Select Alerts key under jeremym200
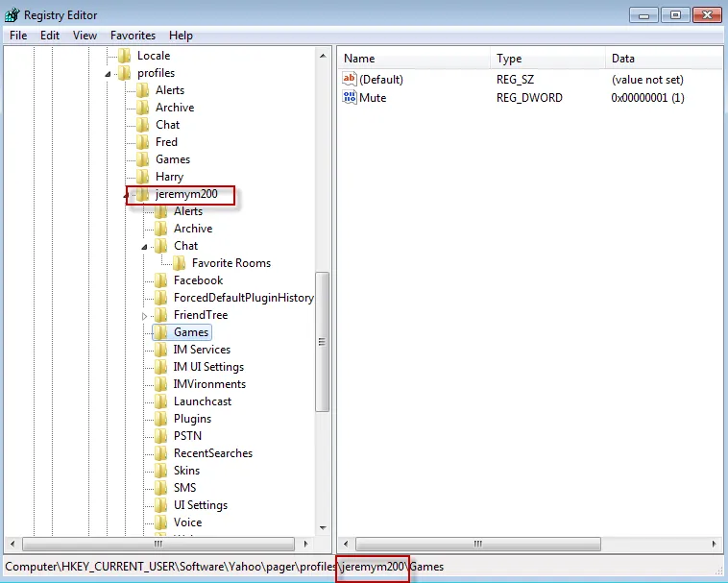Viewport: 728px width, 583px height. click(188, 211)
